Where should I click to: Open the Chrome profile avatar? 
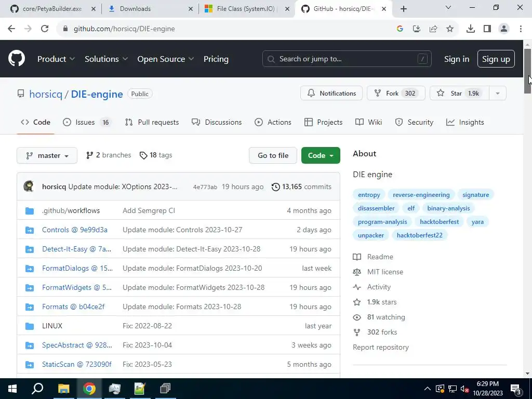[504, 29]
